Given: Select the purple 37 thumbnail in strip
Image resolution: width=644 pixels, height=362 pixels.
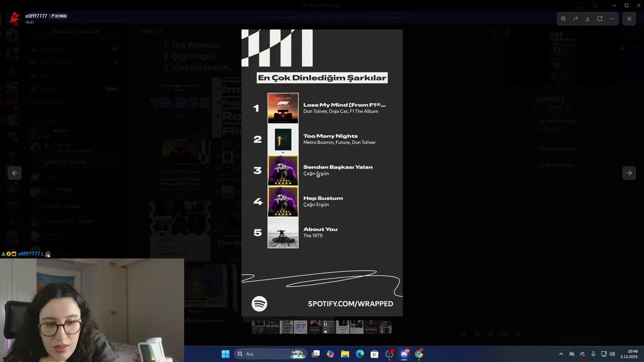Looking at the screenshot, I should pyautogui.click(x=300, y=327).
